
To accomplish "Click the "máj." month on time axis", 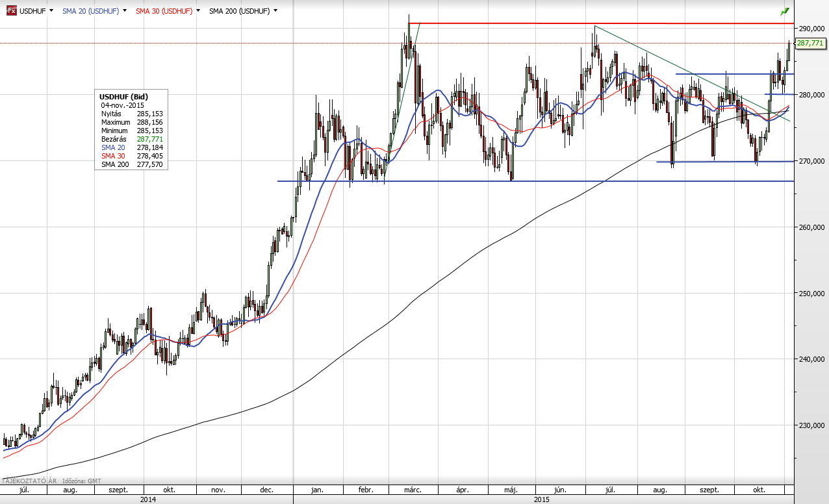I will pos(510,490).
